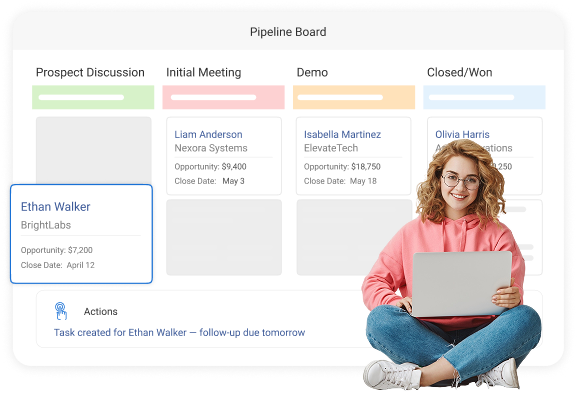Click BrightLabs company name
Viewport: 577px width, 393px height.
[46, 225]
